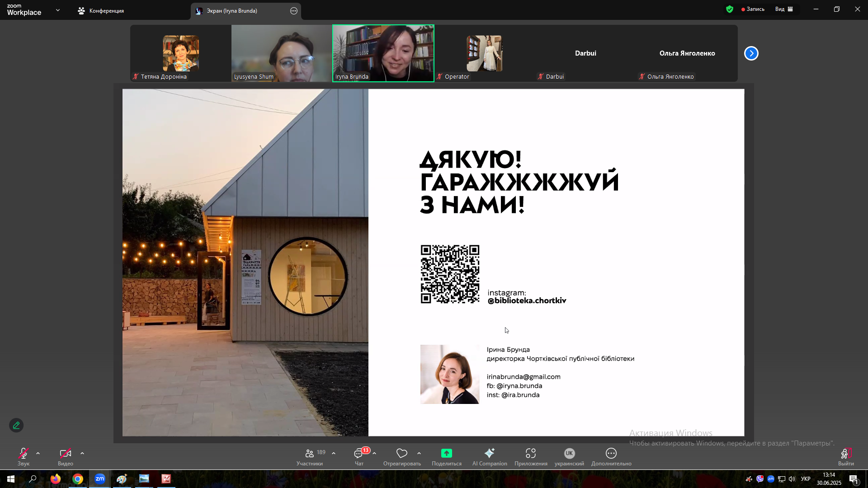Select Lyusyena Shum's video thumbnail

coord(282,53)
